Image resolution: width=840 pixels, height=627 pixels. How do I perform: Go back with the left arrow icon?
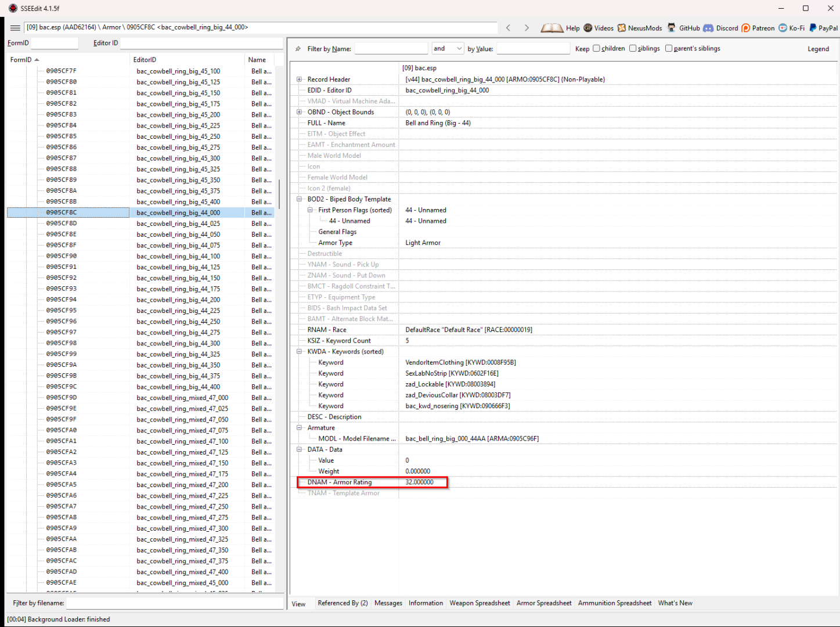508,27
